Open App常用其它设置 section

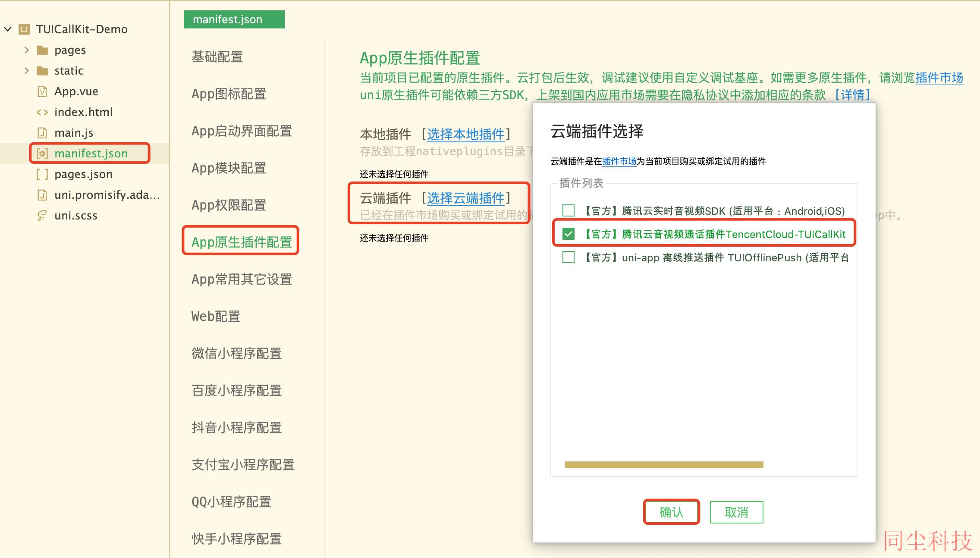(x=242, y=279)
